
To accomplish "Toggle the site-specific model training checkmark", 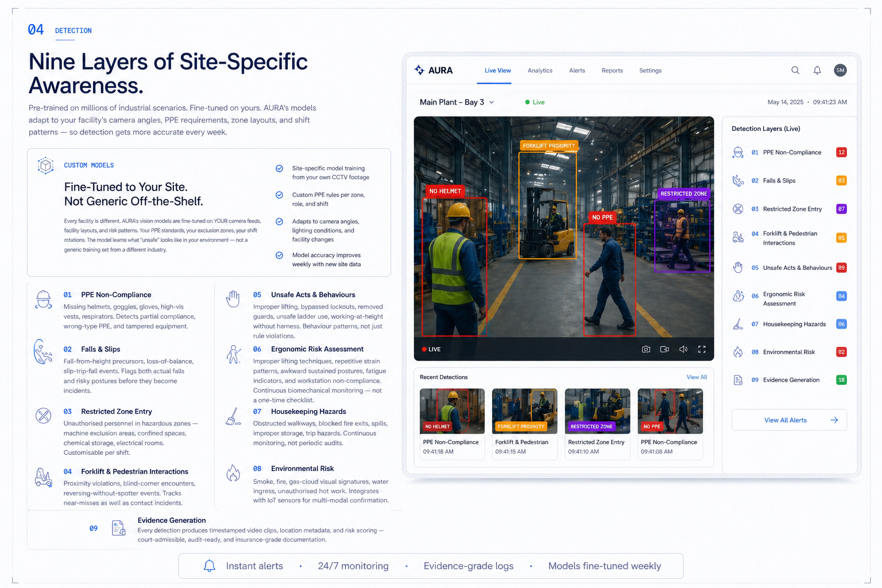I will point(279,168).
